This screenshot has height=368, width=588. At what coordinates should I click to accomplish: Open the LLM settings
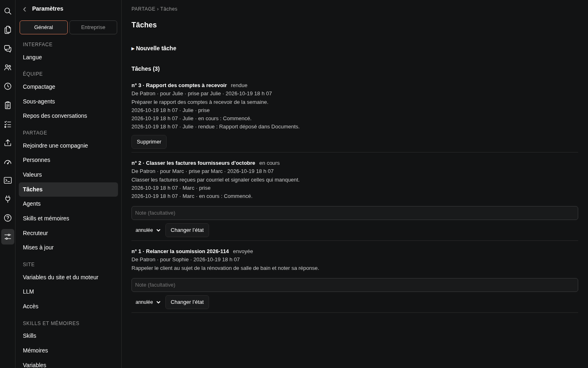(x=68, y=292)
